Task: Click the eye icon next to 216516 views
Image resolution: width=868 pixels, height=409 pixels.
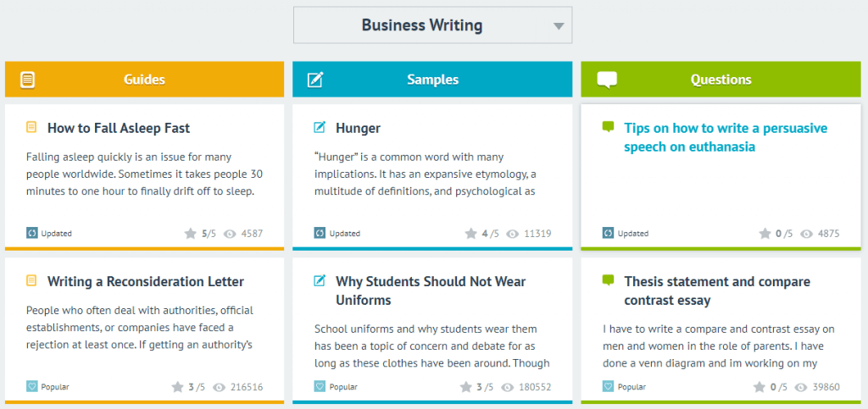Action: 218,388
